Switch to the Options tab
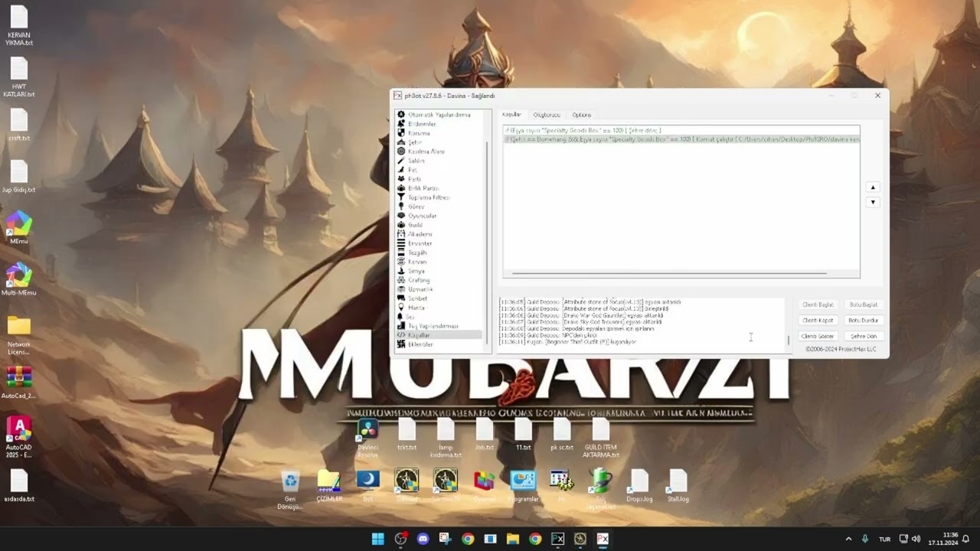980x551 pixels. [582, 115]
